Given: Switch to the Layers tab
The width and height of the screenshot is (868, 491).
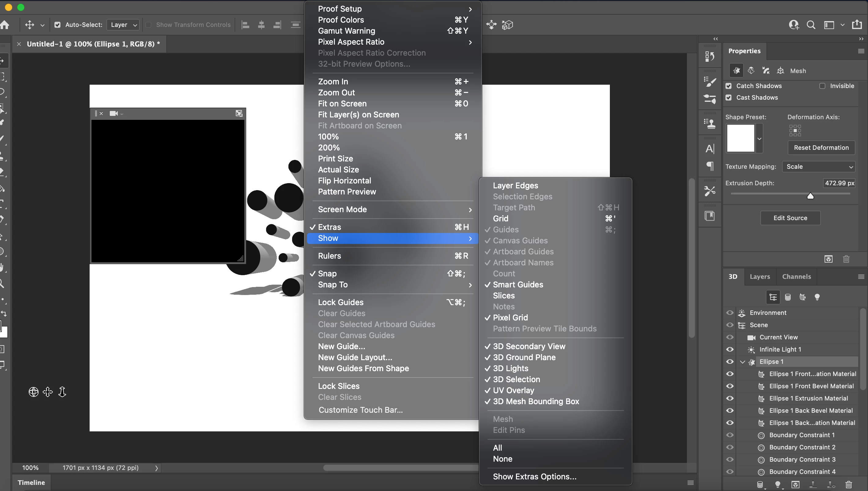Looking at the screenshot, I should (760, 276).
